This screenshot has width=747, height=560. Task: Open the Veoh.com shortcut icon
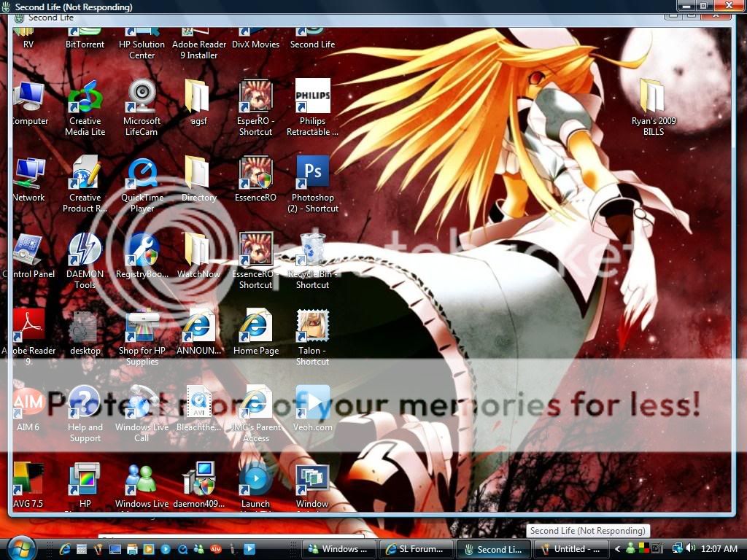pos(312,410)
